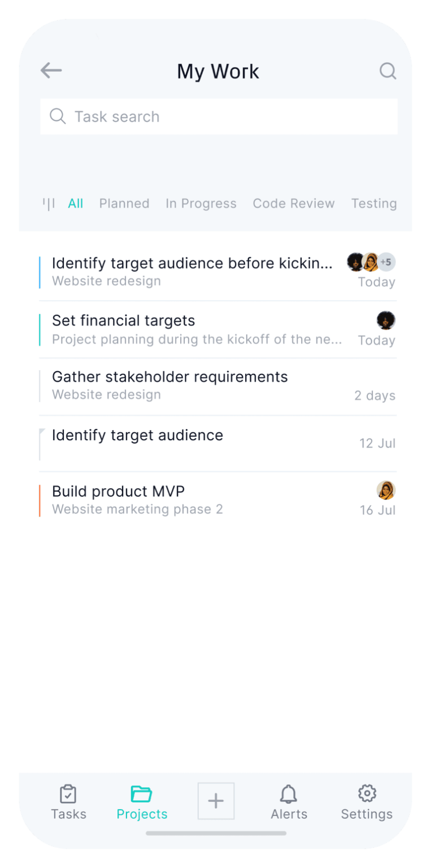The width and height of the screenshot is (431, 868).
Task: Open search via the magnifier icon top right
Action: (x=388, y=71)
